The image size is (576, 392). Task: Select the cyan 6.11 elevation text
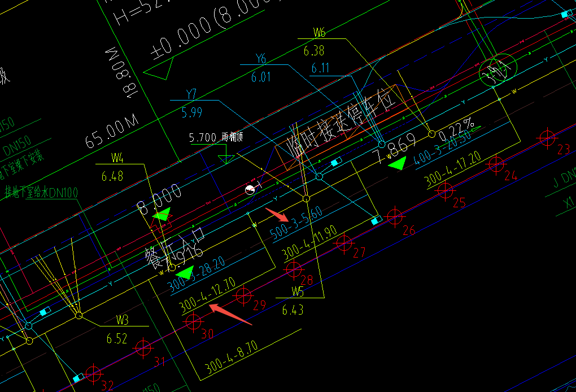pos(320,68)
